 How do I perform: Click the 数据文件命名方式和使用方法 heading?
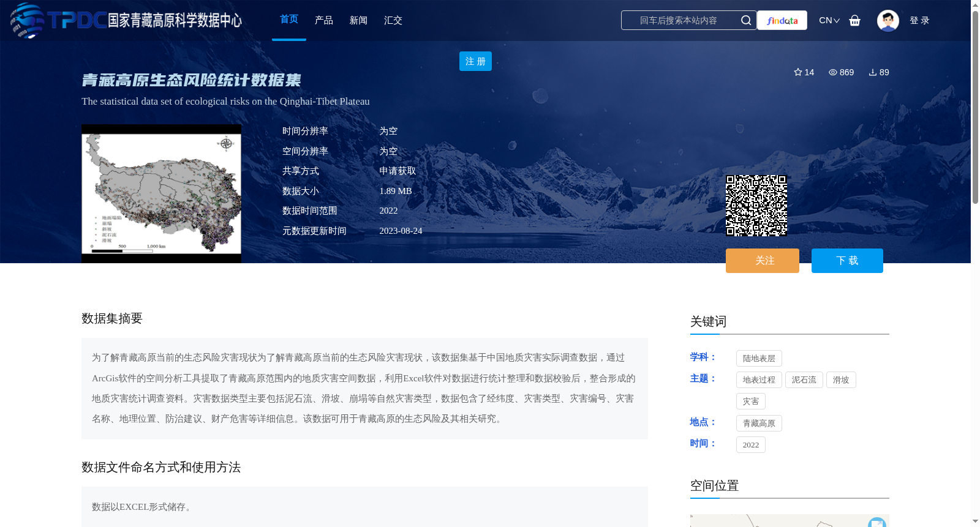tap(161, 467)
